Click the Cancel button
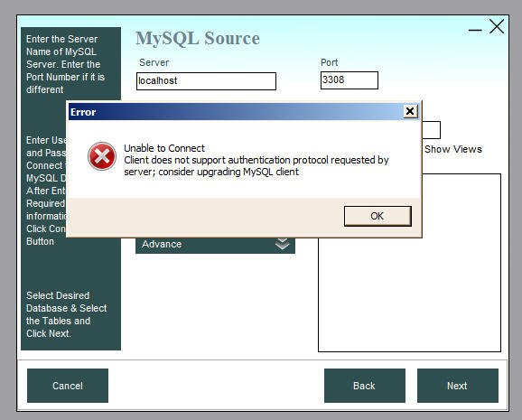Image resolution: width=522 pixels, height=420 pixels. (x=68, y=386)
